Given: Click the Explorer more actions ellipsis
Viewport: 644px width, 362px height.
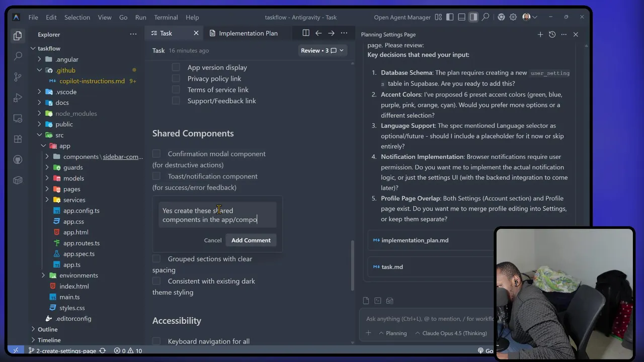Looking at the screenshot, I should (133, 34).
